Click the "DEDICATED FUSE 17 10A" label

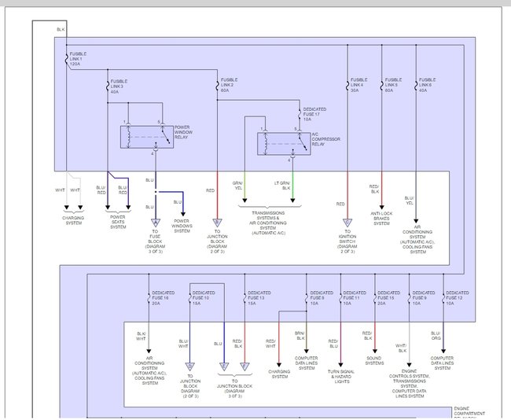pyautogui.click(x=314, y=114)
